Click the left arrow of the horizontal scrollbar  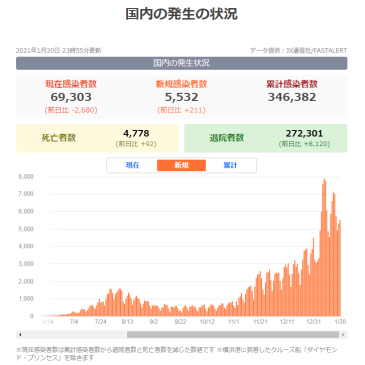click(20, 334)
